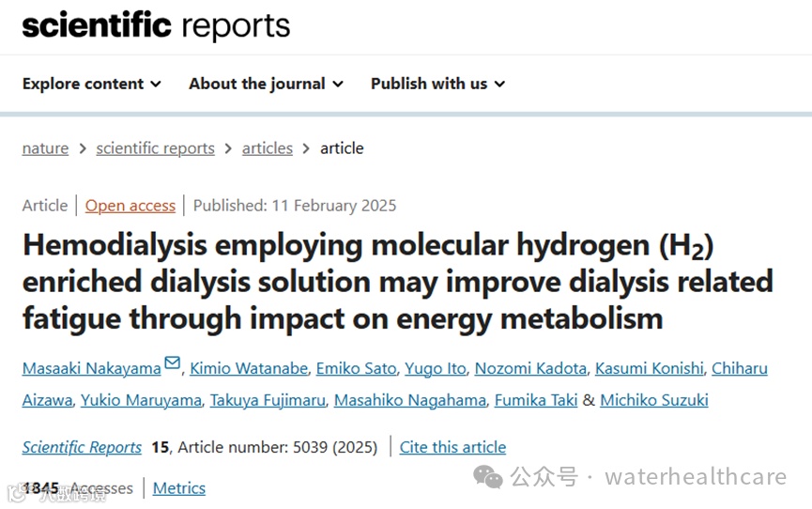Viewport: 812px width, 509px height.
Task: Click Cite this article
Action: pos(452,447)
